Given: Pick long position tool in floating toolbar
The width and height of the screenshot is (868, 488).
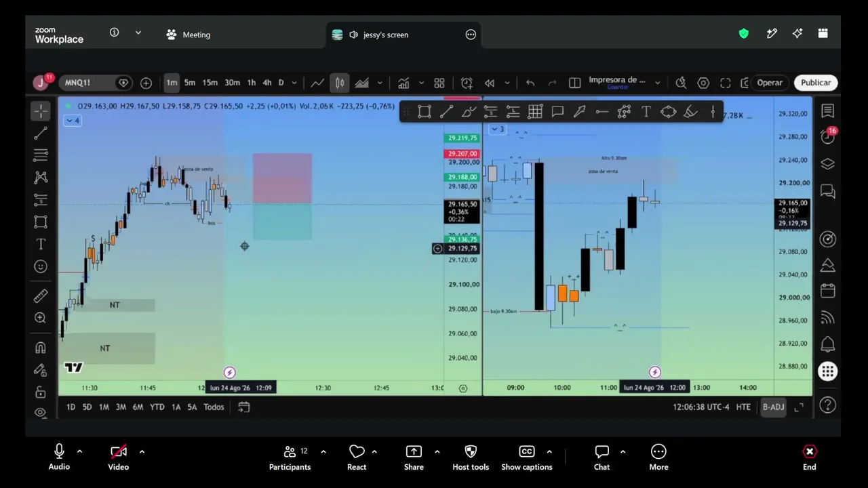Looking at the screenshot, I should 513,113.
